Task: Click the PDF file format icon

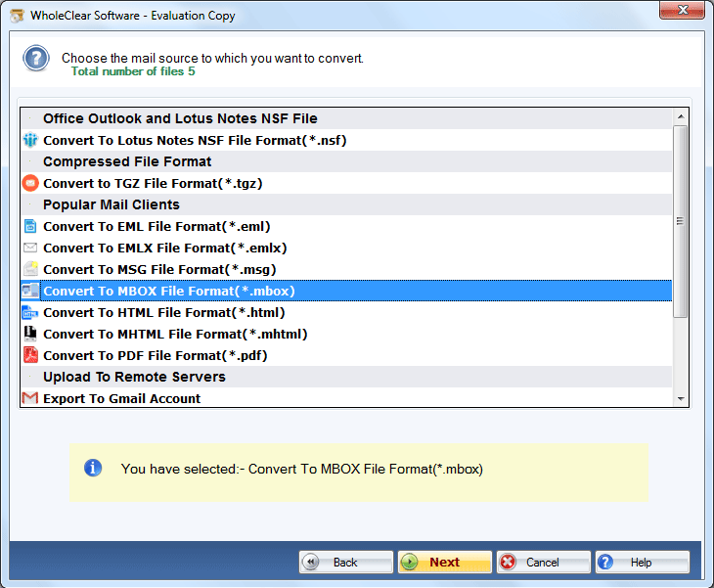Action: pos(30,355)
